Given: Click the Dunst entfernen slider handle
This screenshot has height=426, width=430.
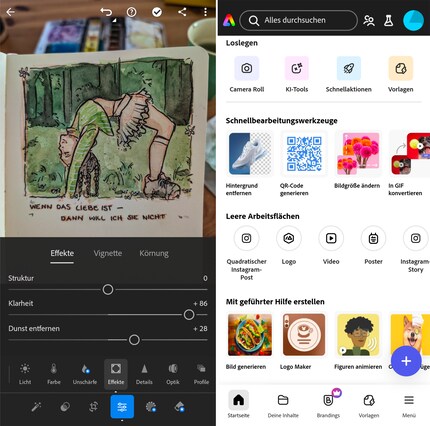Looking at the screenshot, I should (x=134, y=340).
